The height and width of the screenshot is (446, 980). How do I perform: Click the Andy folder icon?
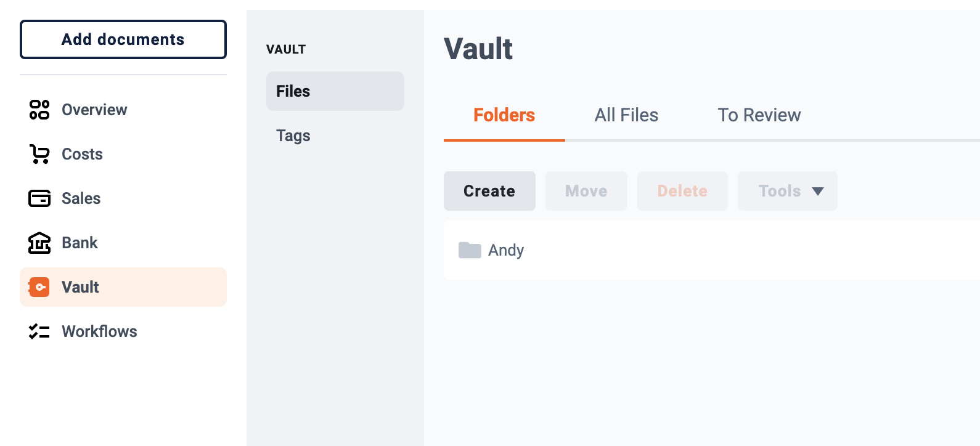470,250
